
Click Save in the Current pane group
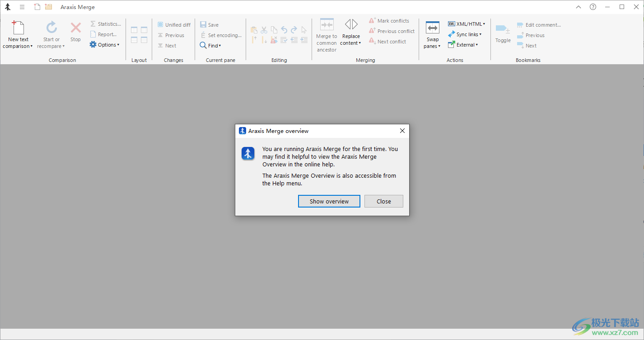[210, 25]
